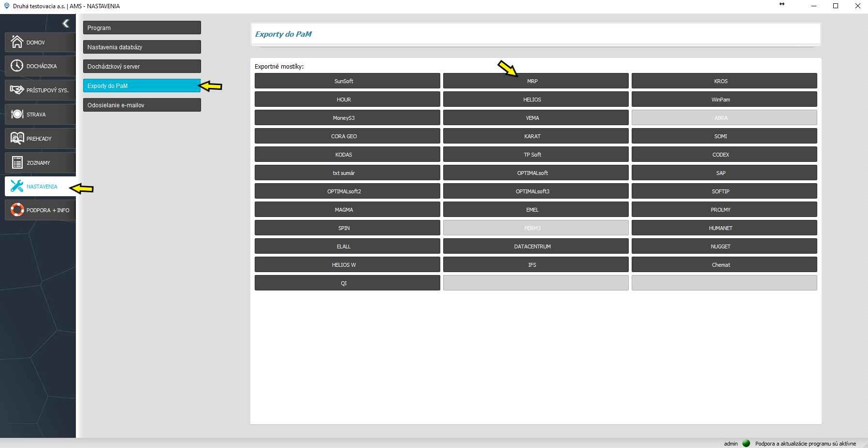Go to the DOMOV module

click(40, 42)
